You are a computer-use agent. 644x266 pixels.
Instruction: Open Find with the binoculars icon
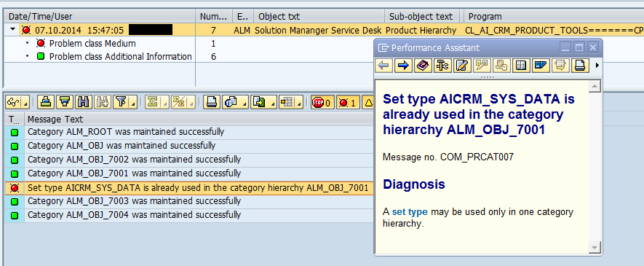pyautogui.click(x=84, y=101)
